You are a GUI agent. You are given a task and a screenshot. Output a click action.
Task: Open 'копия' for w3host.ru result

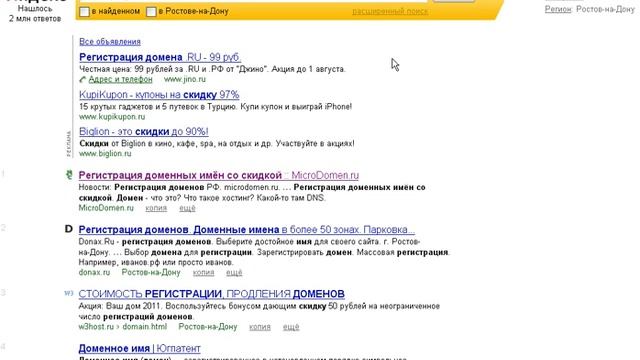click(260, 327)
